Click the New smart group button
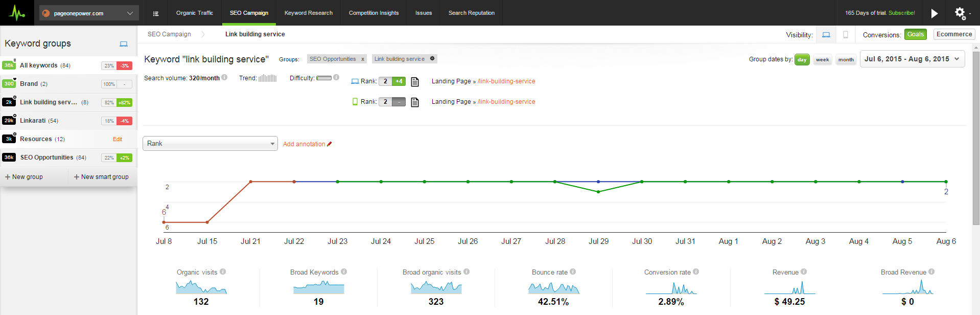Image resolution: width=980 pixels, height=315 pixels. pyautogui.click(x=101, y=177)
